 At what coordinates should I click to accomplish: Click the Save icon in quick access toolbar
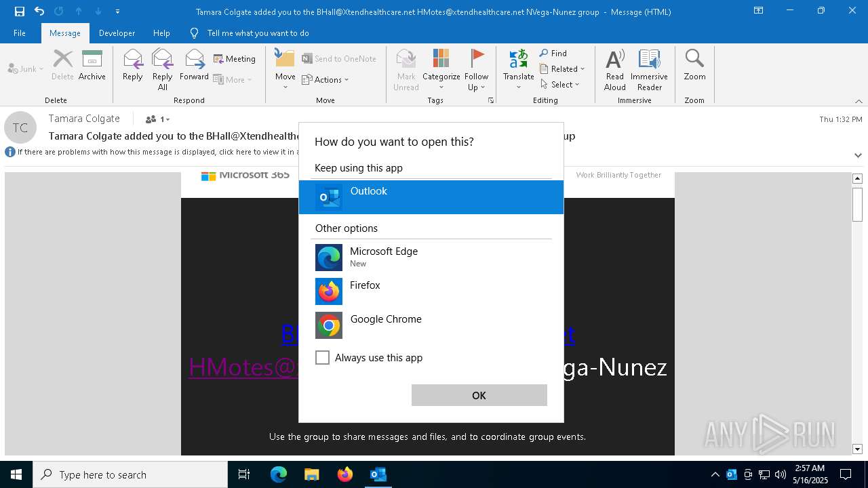19,12
